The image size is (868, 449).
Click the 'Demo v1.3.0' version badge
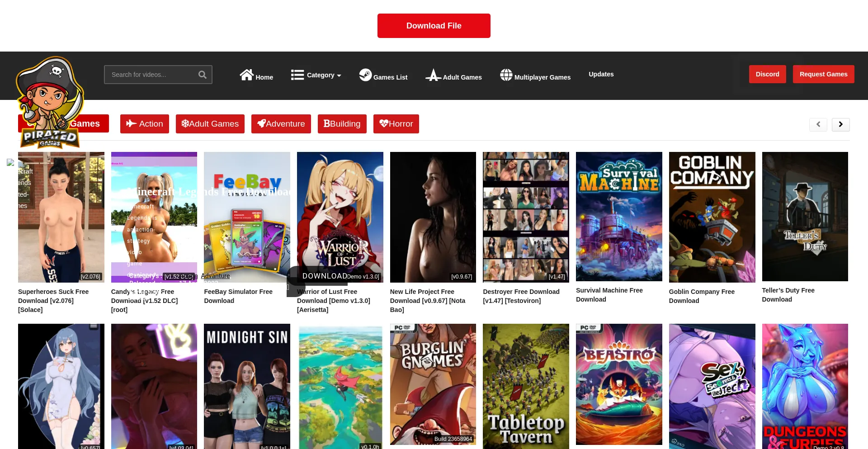pos(363,277)
